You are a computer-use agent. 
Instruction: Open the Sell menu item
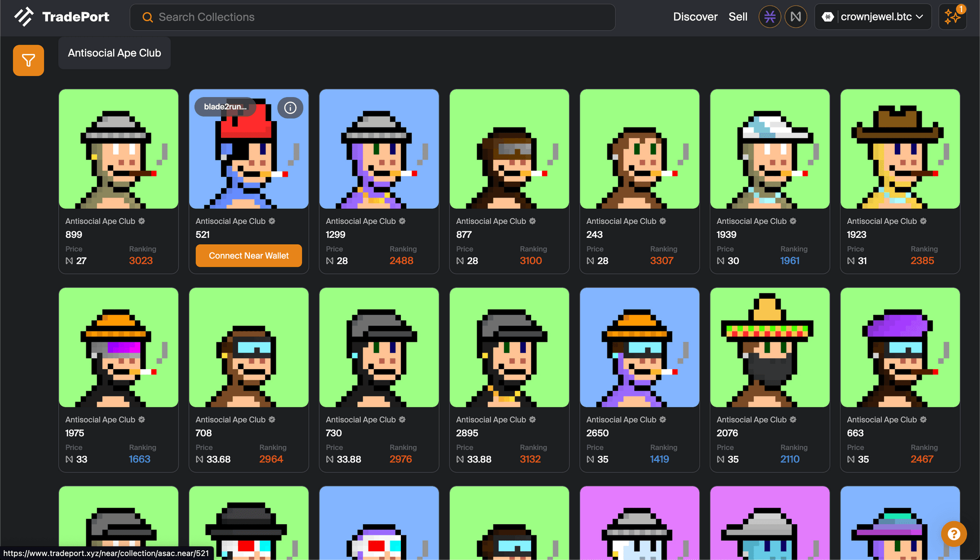pyautogui.click(x=737, y=17)
